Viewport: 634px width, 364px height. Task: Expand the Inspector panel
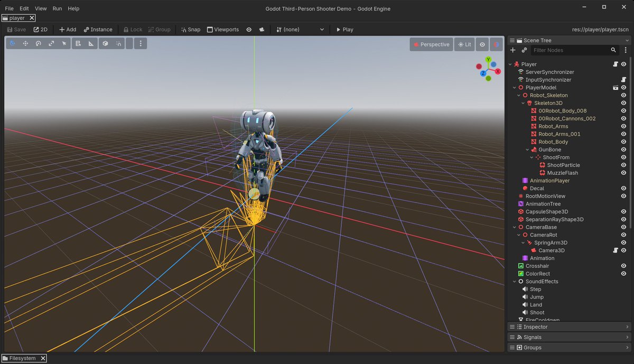pos(569,327)
